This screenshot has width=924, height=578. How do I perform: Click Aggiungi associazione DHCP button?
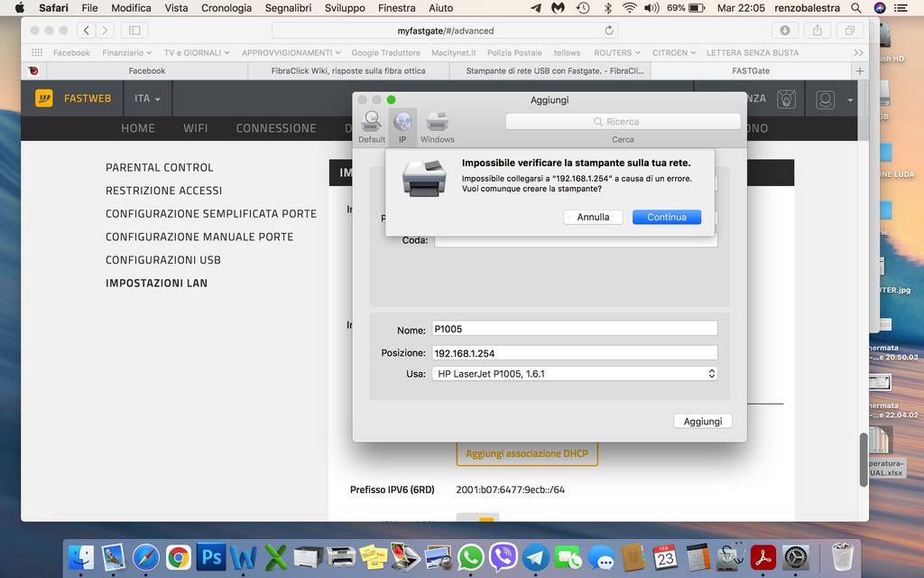526,453
